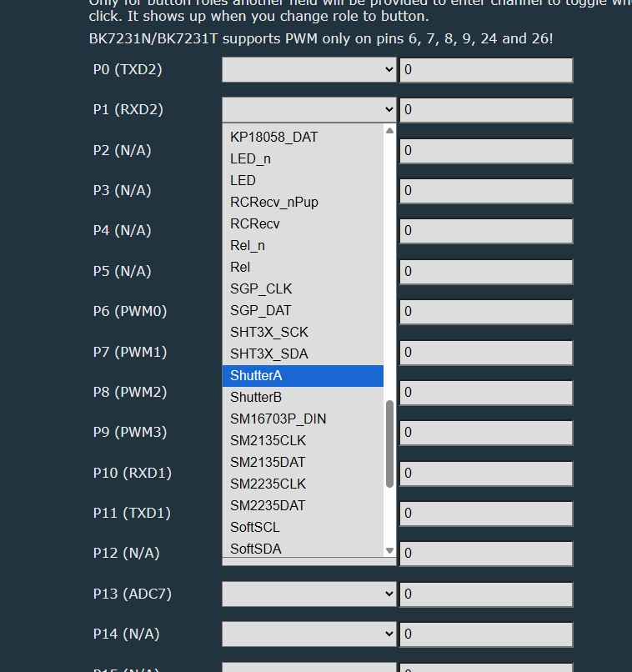Click the dropdown list scrollbar thumb
This screenshot has height=672, width=632.
[x=389, y=444]
